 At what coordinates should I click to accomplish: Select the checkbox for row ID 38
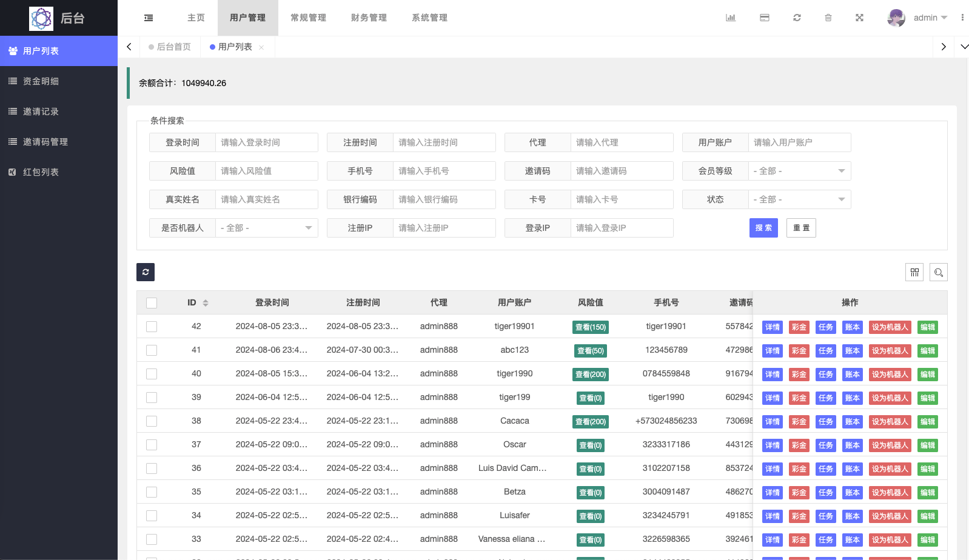coord(152,421)
